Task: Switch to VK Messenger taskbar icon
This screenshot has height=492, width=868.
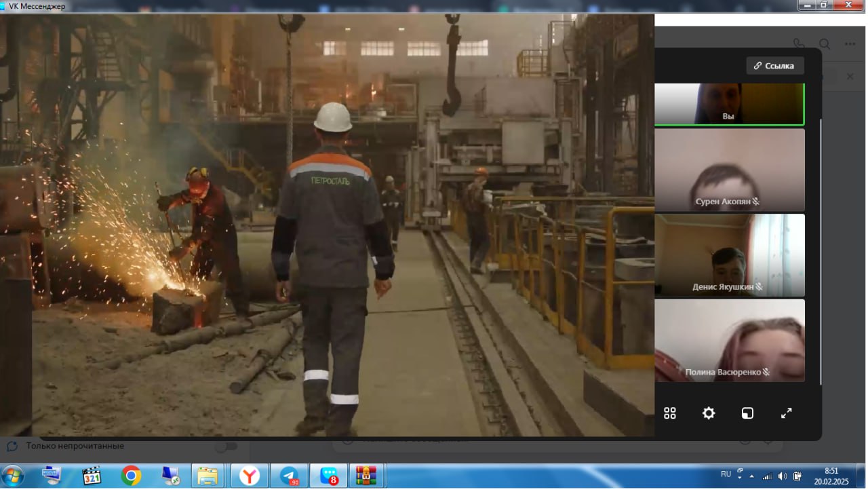Action: (329, 476)
